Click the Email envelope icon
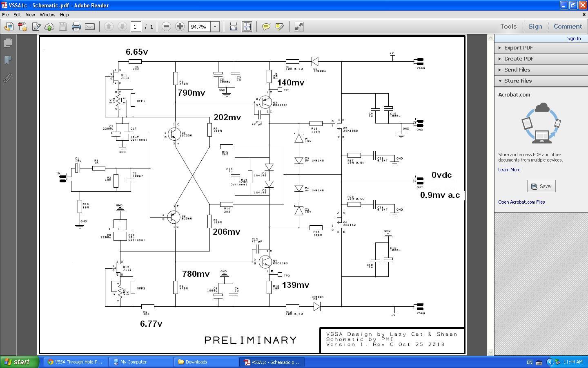The height and width of the screenshot is (368, 588). tap(90, 27)
